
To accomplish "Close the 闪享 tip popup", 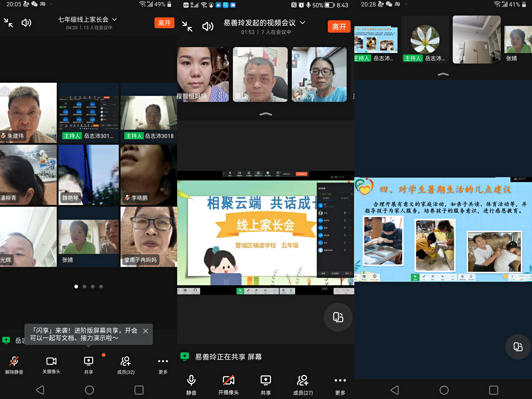I will point(146,331).
